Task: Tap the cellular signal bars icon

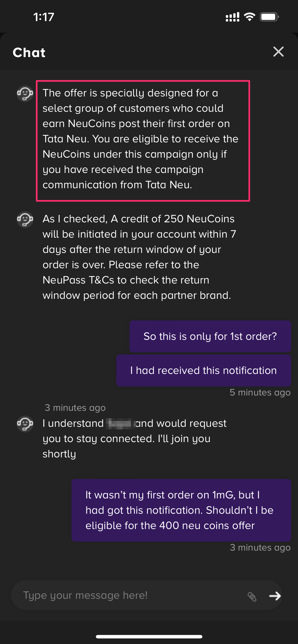Action: (233, 17)
